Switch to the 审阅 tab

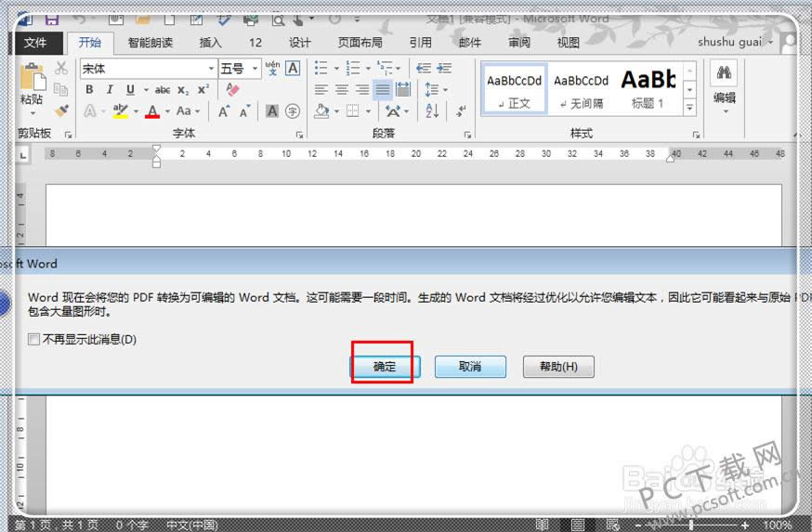coord(519,43)
